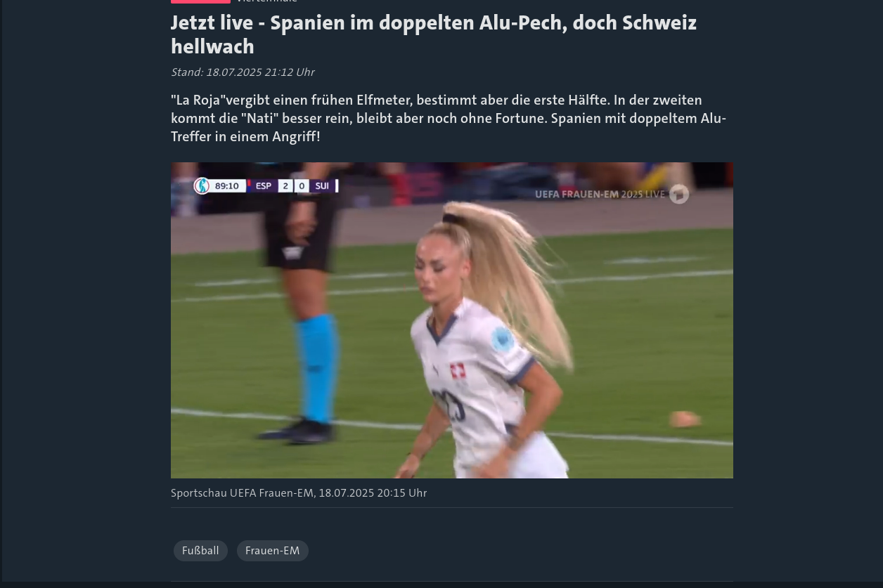Click Switzerland's score "0" in the scoreboard
Screen dimensions: 883x588
tap(302, 186)
